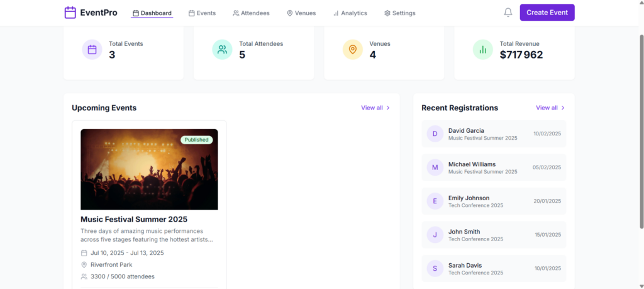644x289 pixels.
Task: Click the Recent Registrations heading
Action: [x=460, y=108]
